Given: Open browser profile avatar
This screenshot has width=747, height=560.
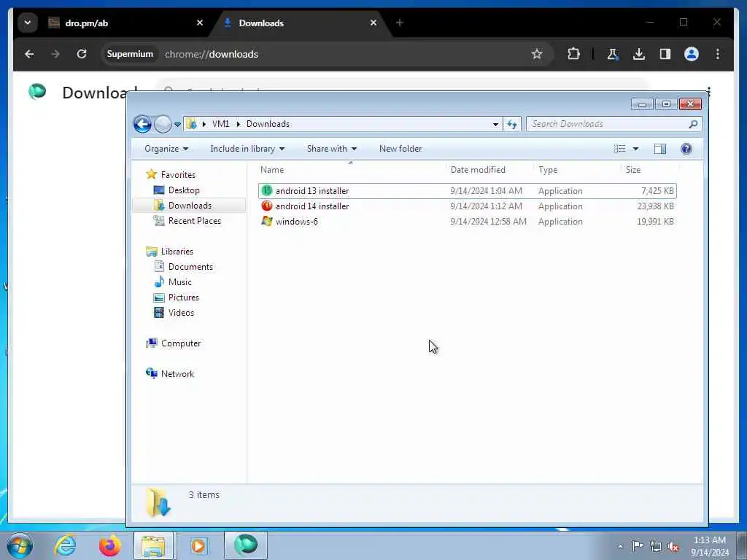Looking at the screenshot, I should tap(692, 54).
